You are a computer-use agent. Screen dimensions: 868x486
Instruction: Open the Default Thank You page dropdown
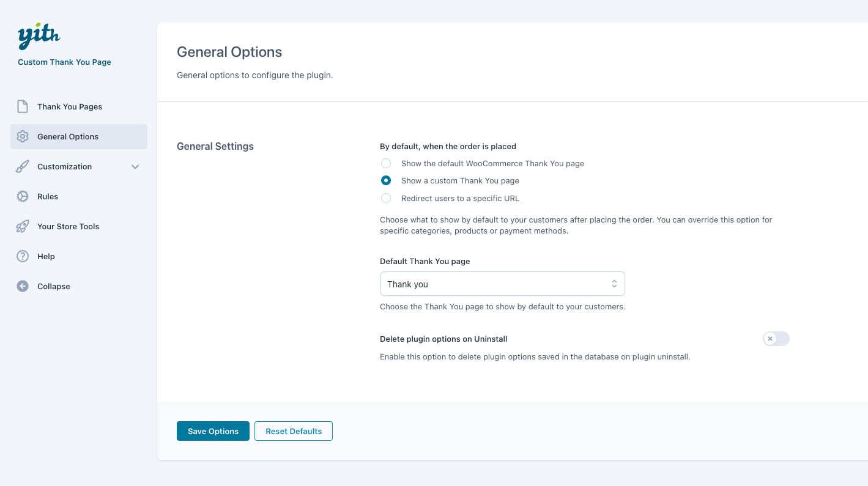[502, 284]
